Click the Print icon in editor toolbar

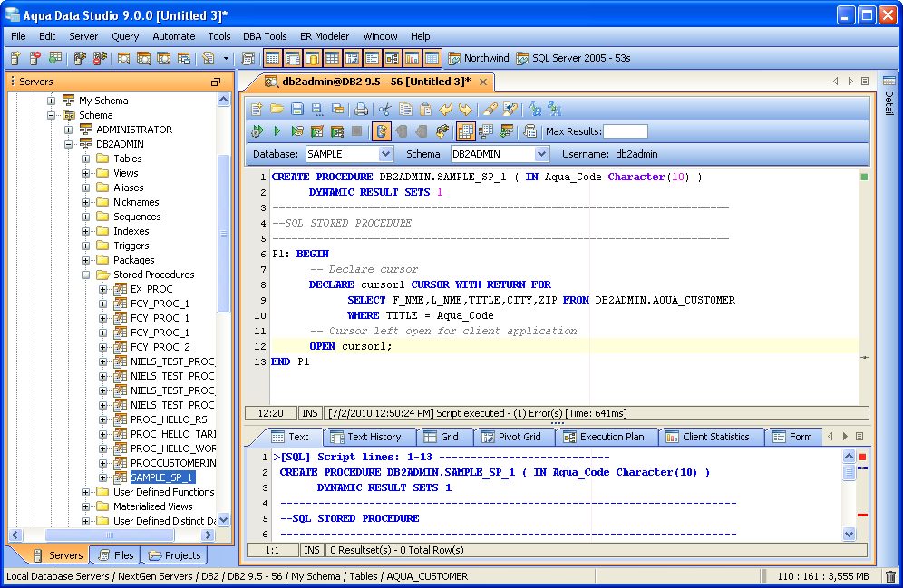point(361,109)
